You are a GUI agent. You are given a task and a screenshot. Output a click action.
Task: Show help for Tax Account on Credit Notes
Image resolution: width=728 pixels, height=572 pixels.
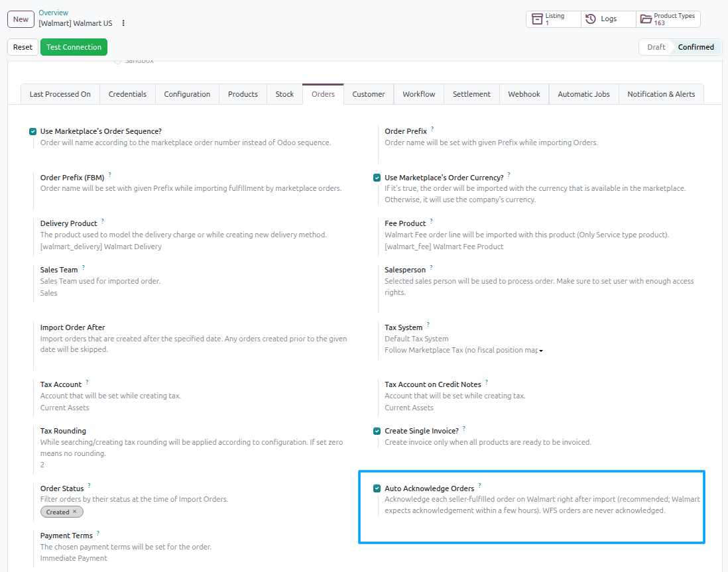click(487, 382)
